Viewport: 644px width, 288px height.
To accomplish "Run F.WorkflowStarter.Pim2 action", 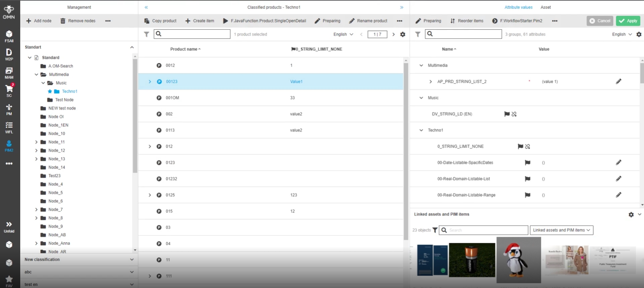I will [517, 21].
